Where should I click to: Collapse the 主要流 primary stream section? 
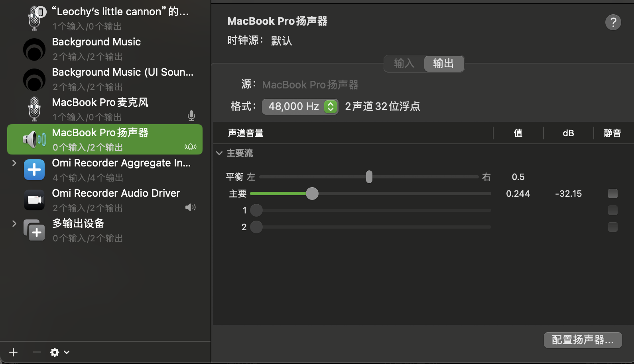(x=219, y=153)
